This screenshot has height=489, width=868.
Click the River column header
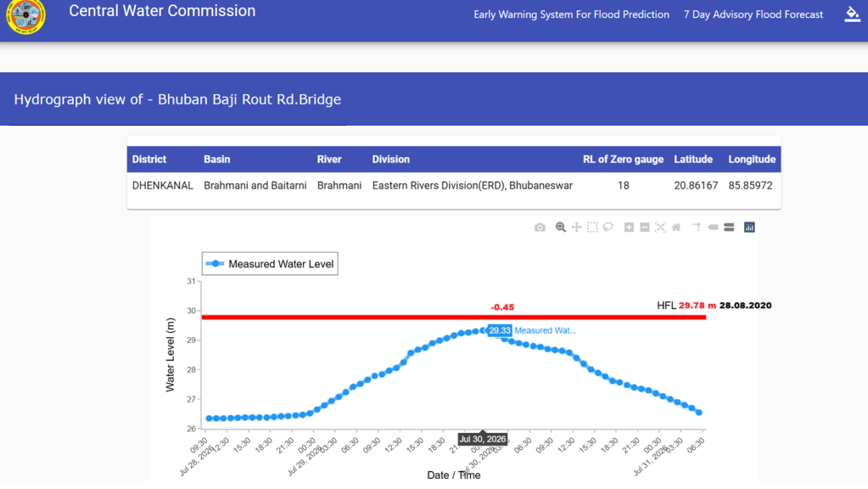[x=329, y=160]
